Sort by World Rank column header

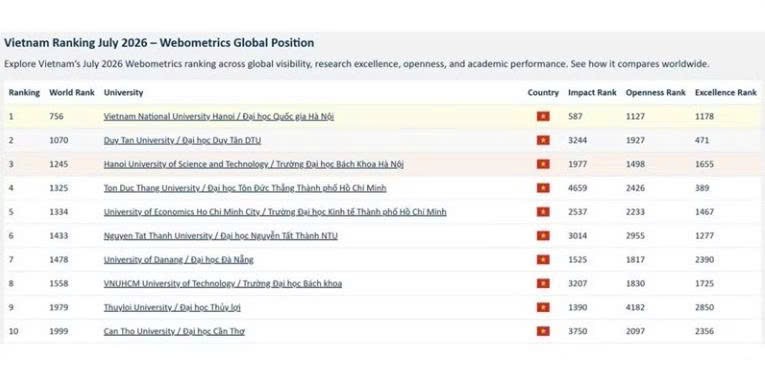(72, 93)
